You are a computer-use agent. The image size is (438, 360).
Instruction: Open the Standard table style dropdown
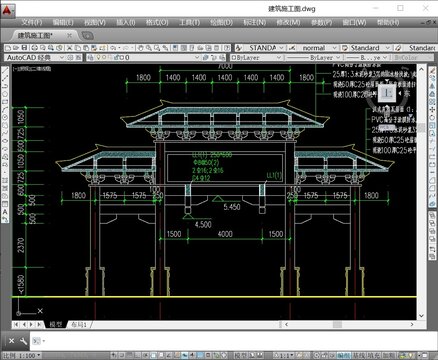tap(387, 48)
